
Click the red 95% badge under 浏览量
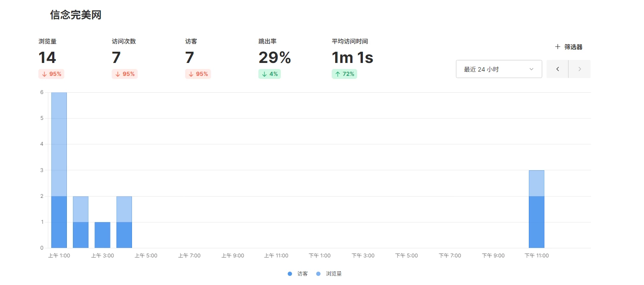[x=51, y=74]
